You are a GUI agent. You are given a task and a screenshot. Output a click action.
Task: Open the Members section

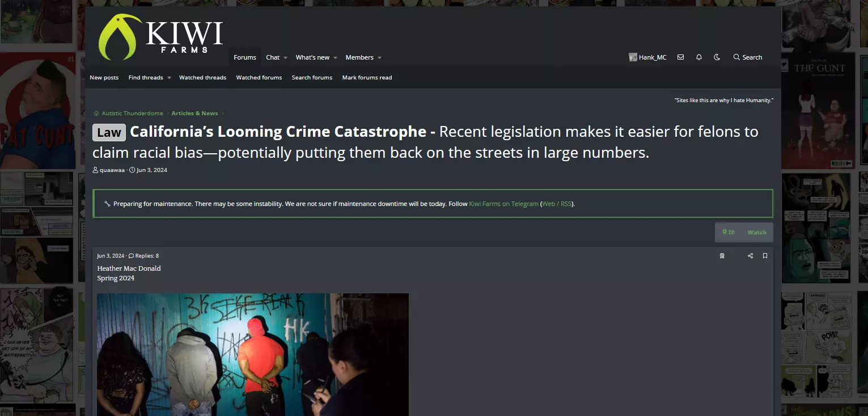coord(359,57)
